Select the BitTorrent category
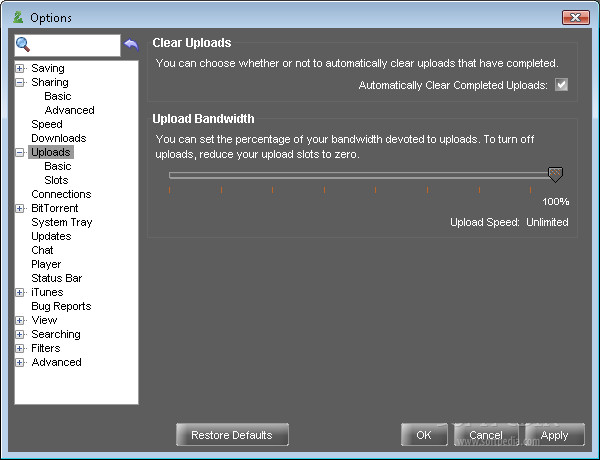The width and height of the screenshot is (600, 460). [55, 208]
